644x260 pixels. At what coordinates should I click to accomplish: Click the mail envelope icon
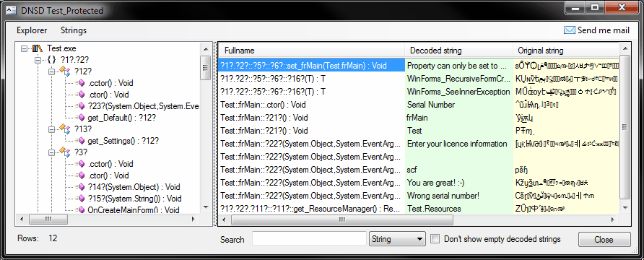pyautogui.click(x=569, y=30)
